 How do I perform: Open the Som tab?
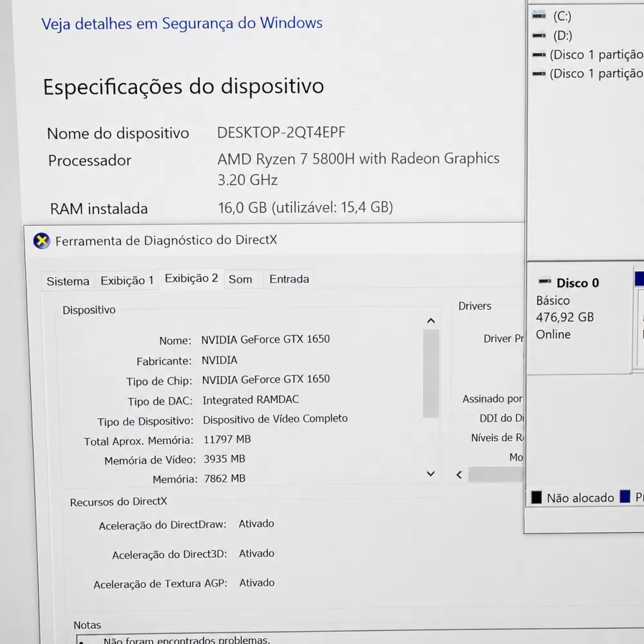(240, 279)
